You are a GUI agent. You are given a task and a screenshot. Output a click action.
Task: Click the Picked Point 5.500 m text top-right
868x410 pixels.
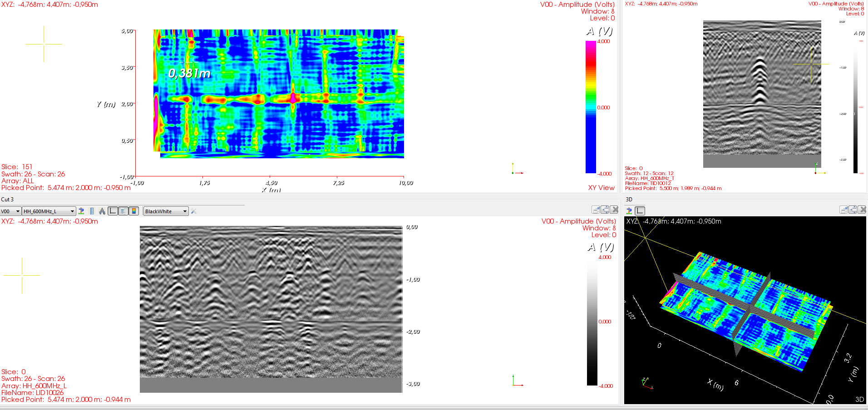pyautogui.click(x=673, y=188)
